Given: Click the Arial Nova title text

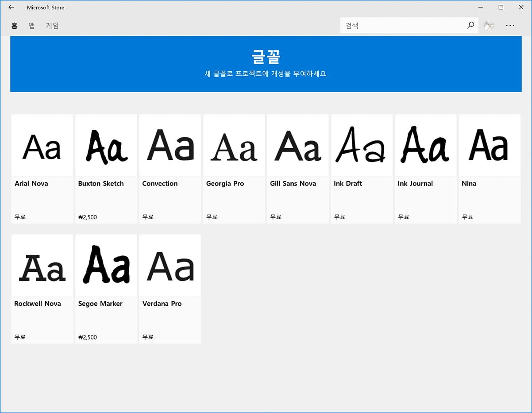Looking at the screenshot, I should pyautogui.click(x=31, y=183).
